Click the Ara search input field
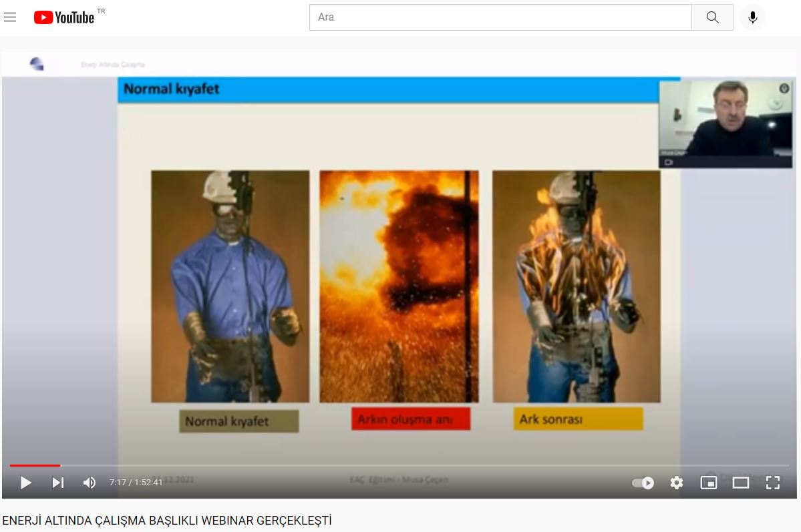 [x=500, y=17]
